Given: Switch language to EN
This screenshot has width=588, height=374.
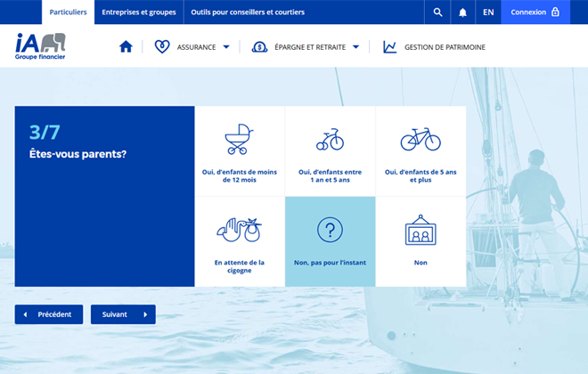Looking at the screenshot, I should pos(488,12).
